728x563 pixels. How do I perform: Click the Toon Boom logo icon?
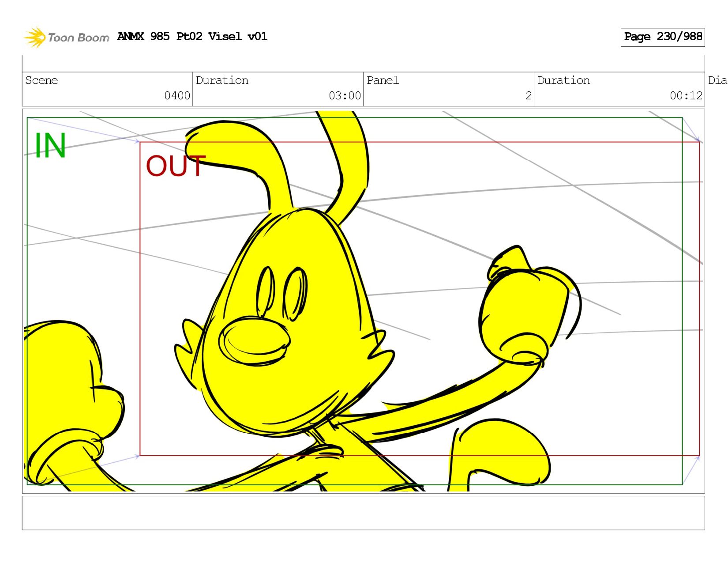pyautogui.click(x=34, y=37)
